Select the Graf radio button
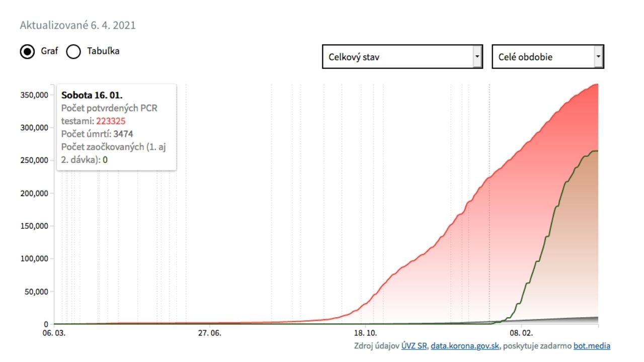The width and height of the screenshot is (644, 362). pos(28,51)
